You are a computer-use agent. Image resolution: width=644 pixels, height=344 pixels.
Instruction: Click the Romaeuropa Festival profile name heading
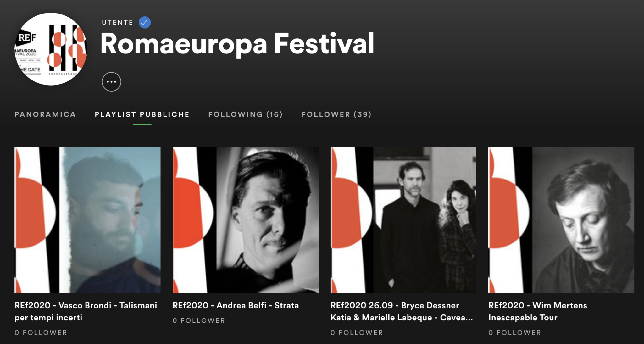(x=237, y=44)
